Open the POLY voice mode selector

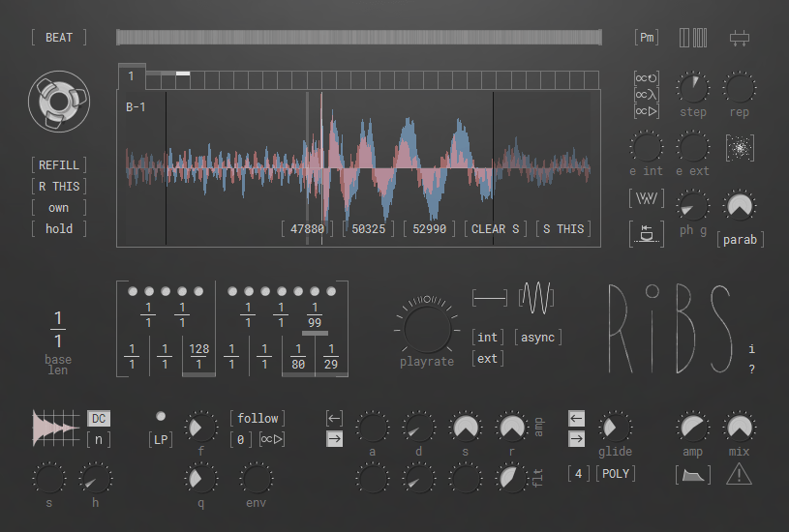(x=615, y=473)
